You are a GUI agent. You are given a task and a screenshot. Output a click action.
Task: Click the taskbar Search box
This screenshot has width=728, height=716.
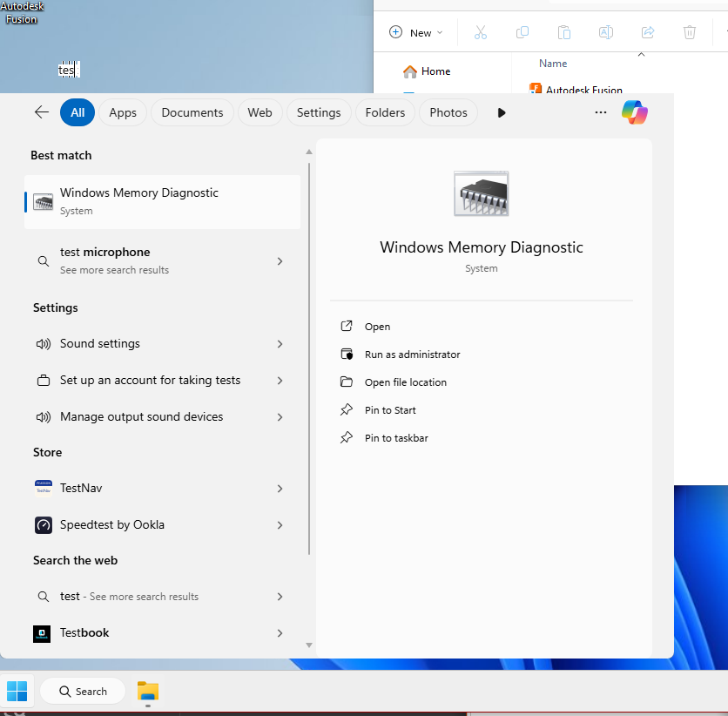point(83,692)
